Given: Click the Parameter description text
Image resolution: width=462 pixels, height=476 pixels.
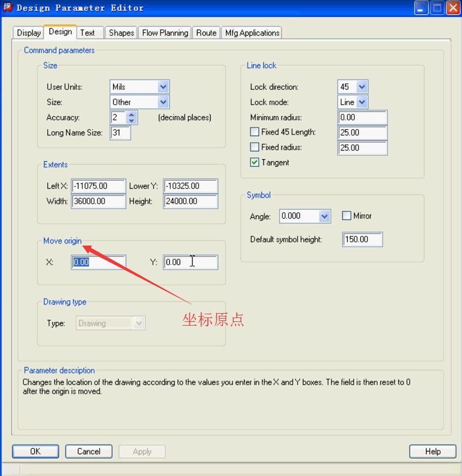Looking at the screenshot, I should (216, 387).
